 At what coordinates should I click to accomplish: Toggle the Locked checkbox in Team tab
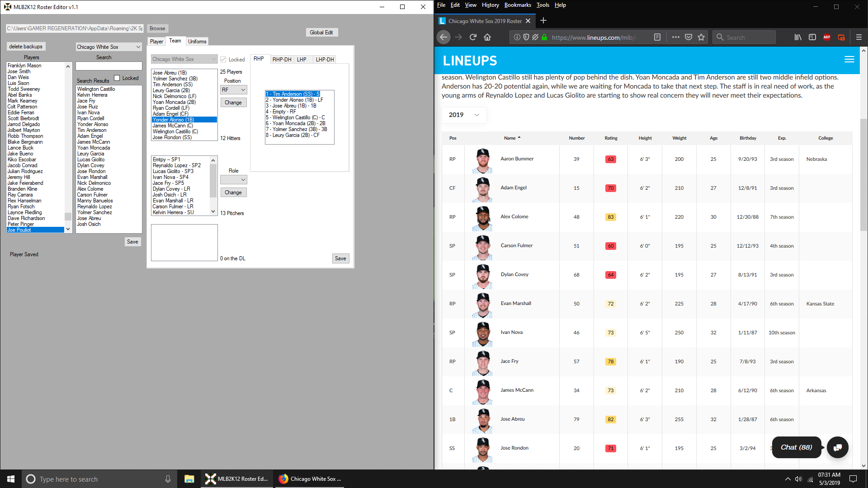point(223,59)
